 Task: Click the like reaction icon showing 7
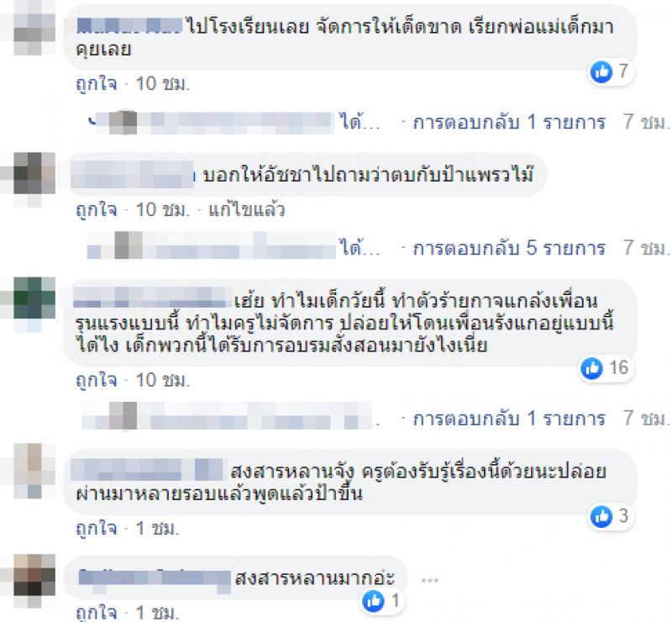[x=601, y=71]
